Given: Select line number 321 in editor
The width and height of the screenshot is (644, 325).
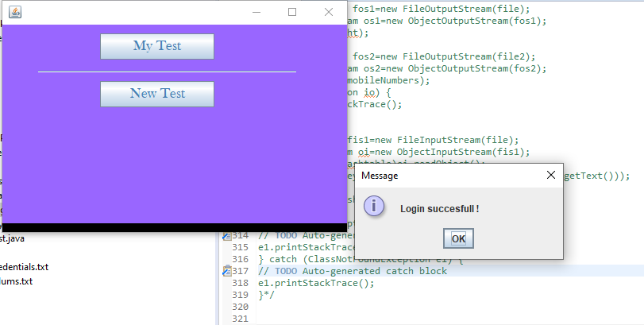Looking at the screenshot, I should pyautogui.click(x=241, y=319).
